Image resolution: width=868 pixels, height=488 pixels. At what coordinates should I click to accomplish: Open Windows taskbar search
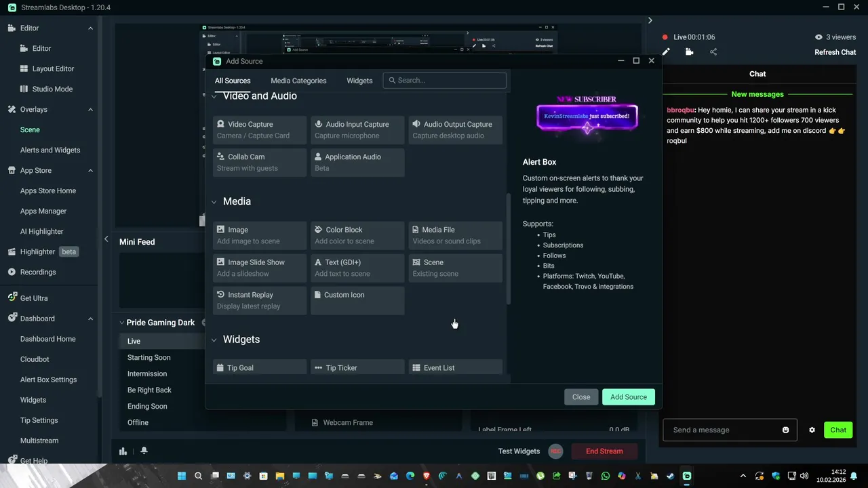coord(198,476)
